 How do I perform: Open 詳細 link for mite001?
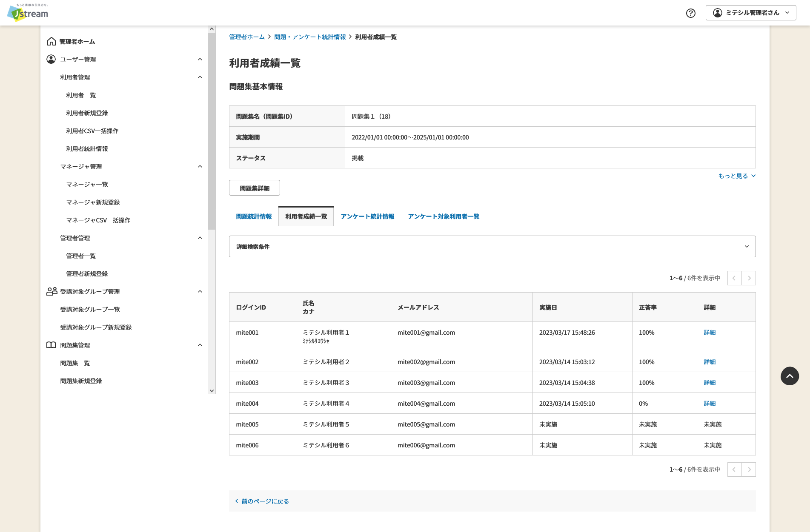(x=710, y=333)
